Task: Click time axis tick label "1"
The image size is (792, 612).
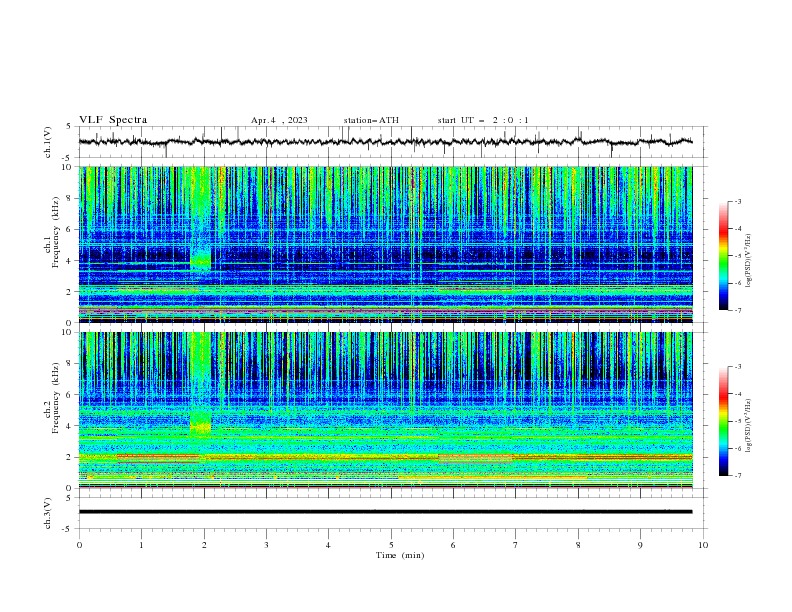Action: coord(141,545)
